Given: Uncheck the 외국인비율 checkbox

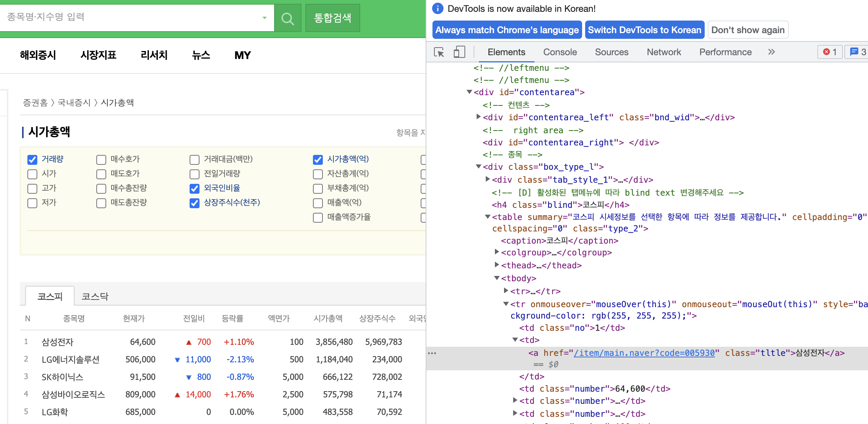Looking at the screenshot, I should point(195,188).
